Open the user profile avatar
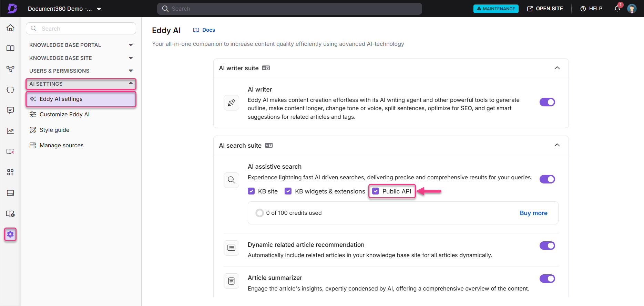 coord(632,9)
